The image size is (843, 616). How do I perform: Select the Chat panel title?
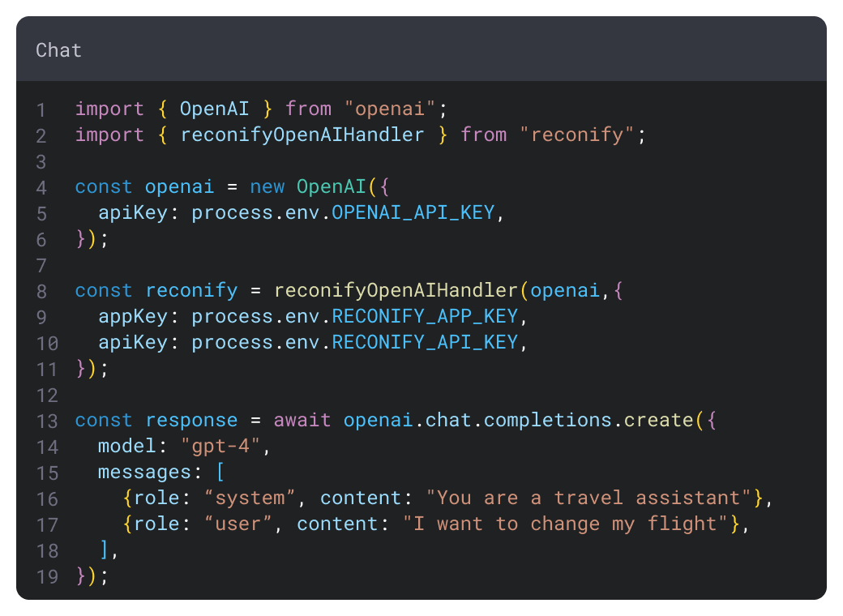click(58, 49)
